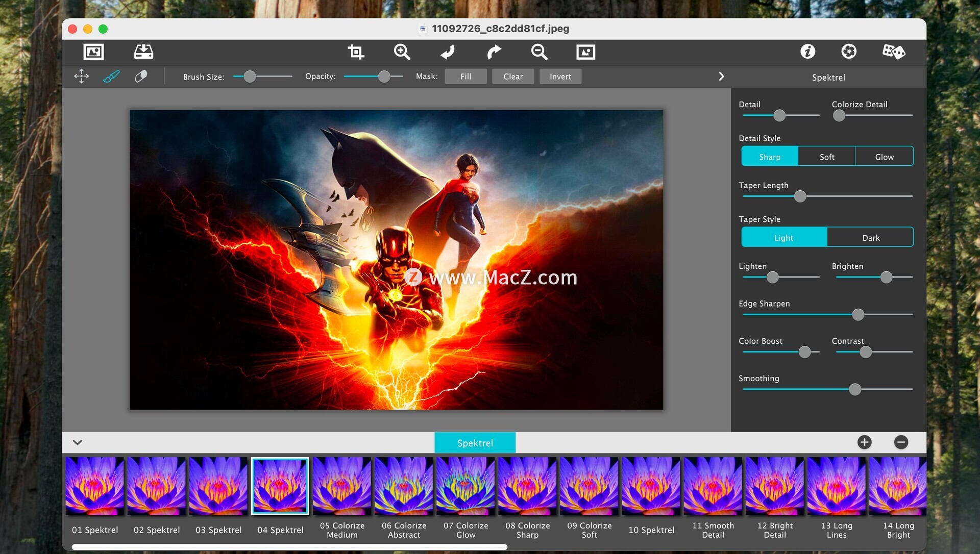Undo the last action
The height and width of the screenshot is (554, 980).
click(x=448, y=52)
